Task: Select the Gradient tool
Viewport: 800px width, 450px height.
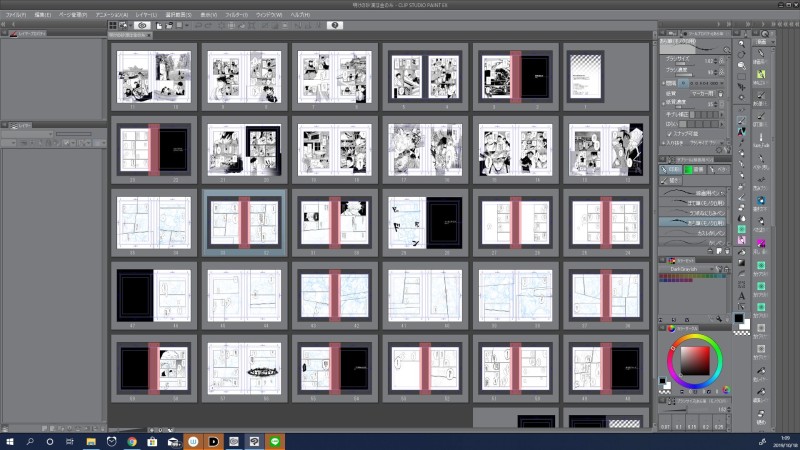Action: (741, 263)
